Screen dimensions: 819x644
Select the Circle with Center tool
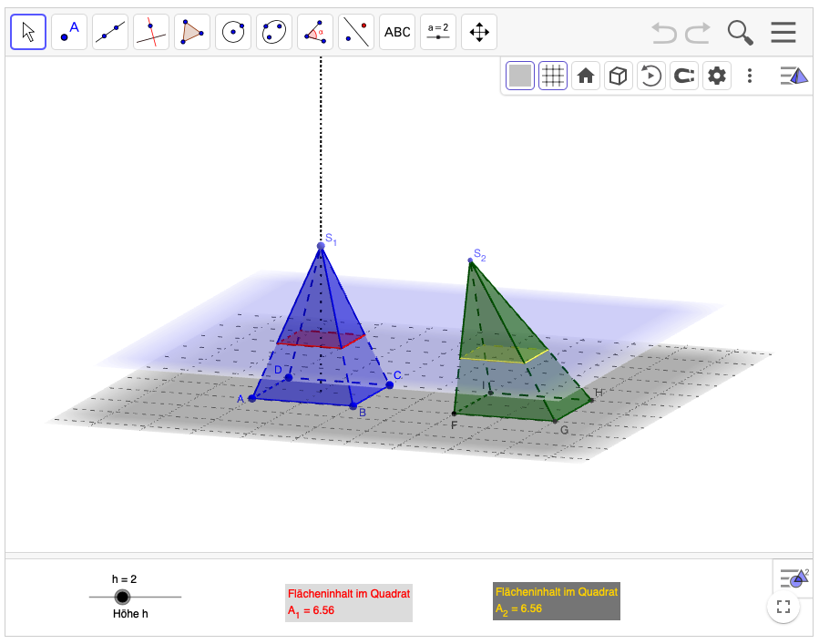233,32
